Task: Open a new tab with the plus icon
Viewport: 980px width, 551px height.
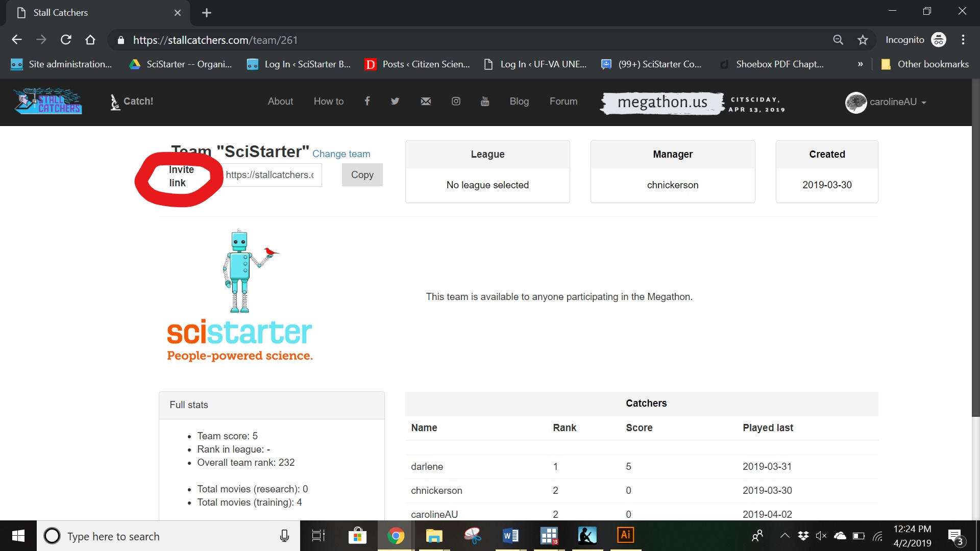Action: click(x=206, y=13)
